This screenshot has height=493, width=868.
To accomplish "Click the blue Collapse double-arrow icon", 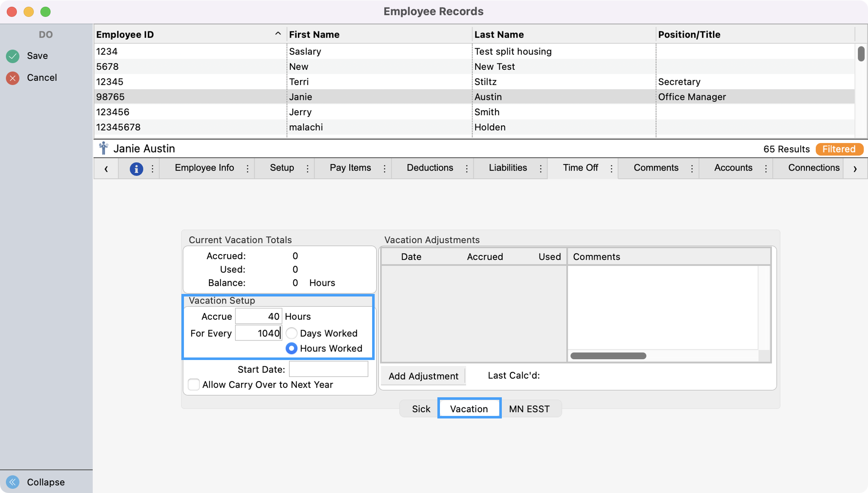I will 13,482.
